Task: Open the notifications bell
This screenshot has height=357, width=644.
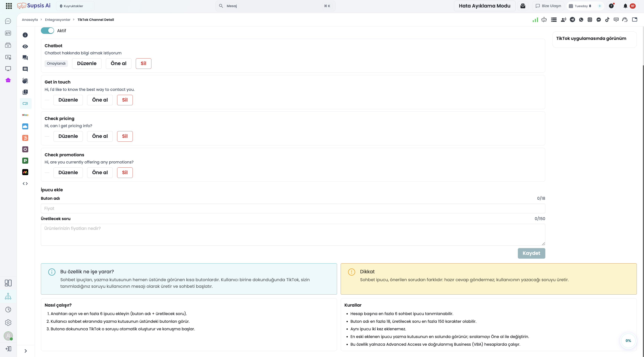Action: [x=625, y=6]
